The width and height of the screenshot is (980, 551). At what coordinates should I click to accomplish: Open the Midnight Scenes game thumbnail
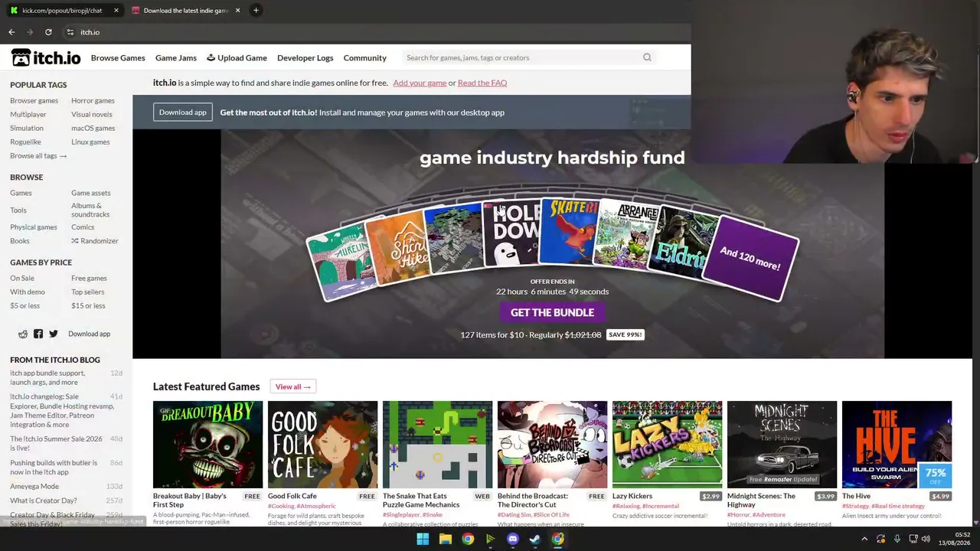pos(782,444)
